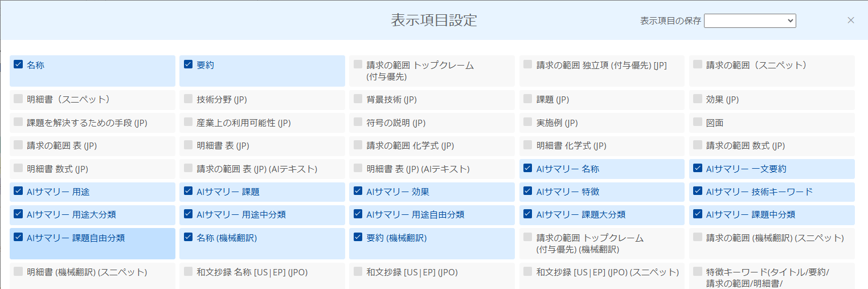The width and height of the screenshot is (868, 289).
Task: Select 和文抄録 名称 [US|EP] (JPO) checkbox
Action: tap(189, 272)
